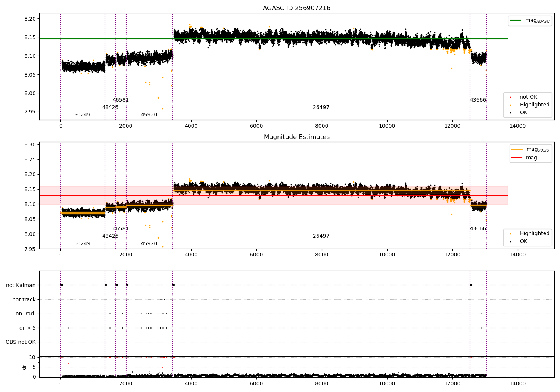560x392 pixels.
Task: Click the 'not Kalman' row label
Action: click(21, 286)
